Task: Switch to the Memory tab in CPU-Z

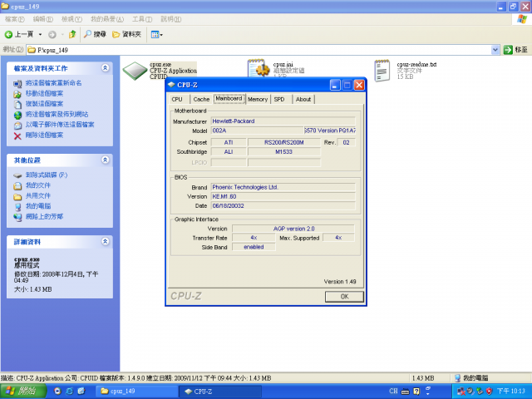Action: pyautogui.click(x=258, y=99)
